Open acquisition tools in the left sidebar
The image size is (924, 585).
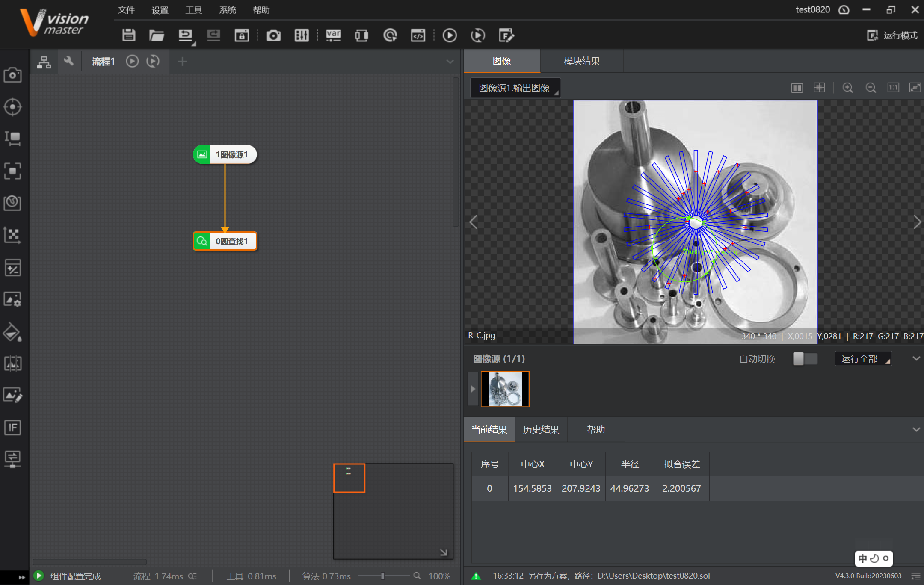pyautogui.click(x=12, y=75)
